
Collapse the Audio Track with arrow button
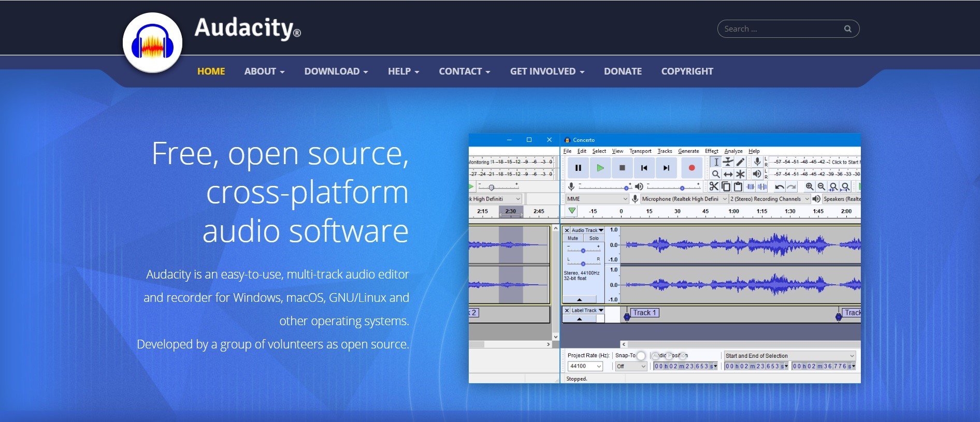tap(579, 299)
